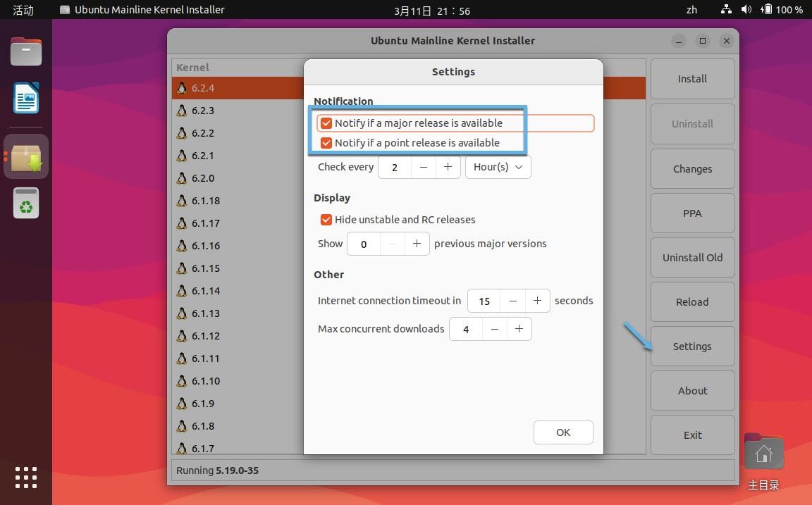The image size is (812, 505).
Task: Disable Hide unstable and RC releases
Action: coord(326,220)
